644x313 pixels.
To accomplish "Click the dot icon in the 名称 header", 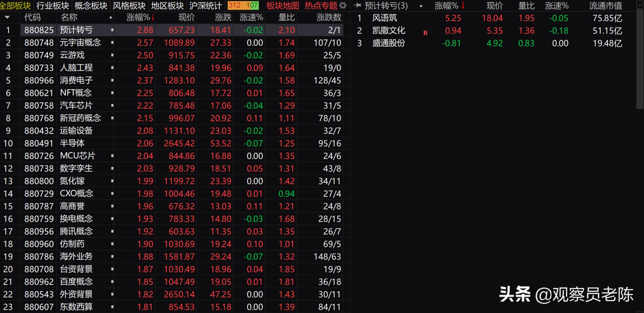I will tap(110, 18).
